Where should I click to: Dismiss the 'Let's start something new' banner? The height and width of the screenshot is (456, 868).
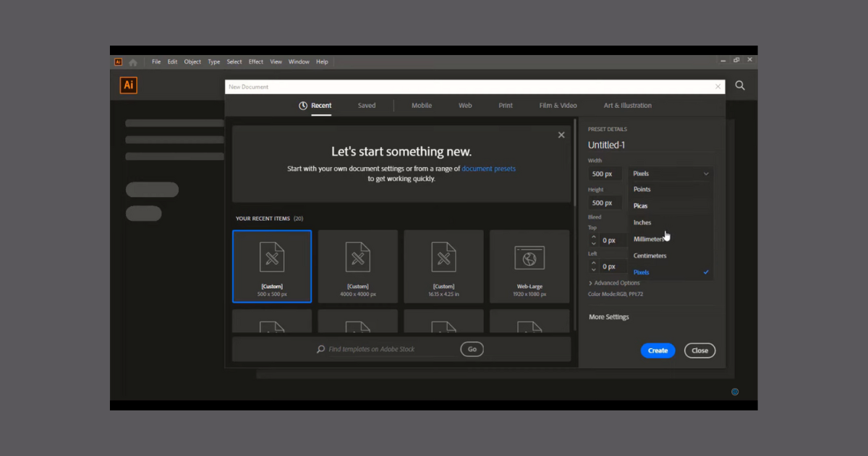click(x=561, y=135)
